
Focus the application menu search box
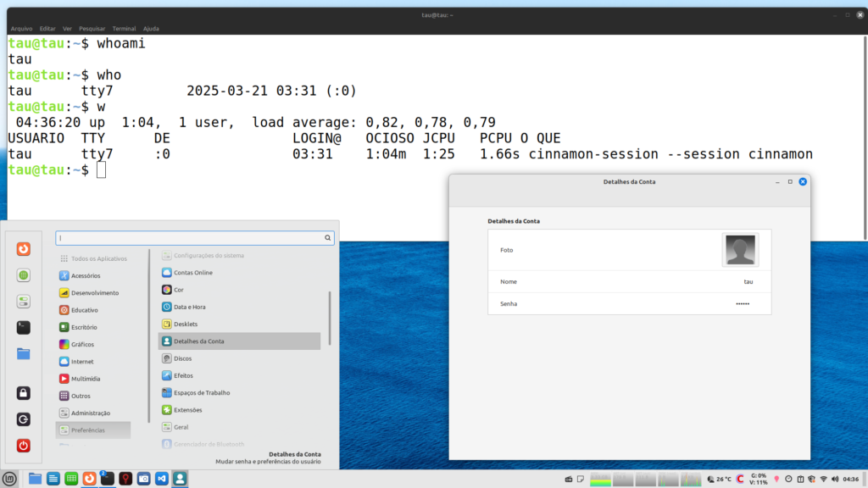click(195, 239)
